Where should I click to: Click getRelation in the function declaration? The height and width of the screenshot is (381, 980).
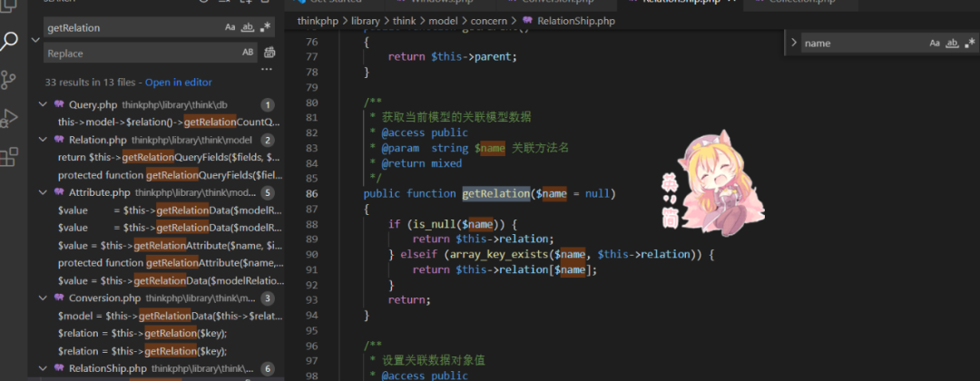pyautogui.click(x=495, y=193)
